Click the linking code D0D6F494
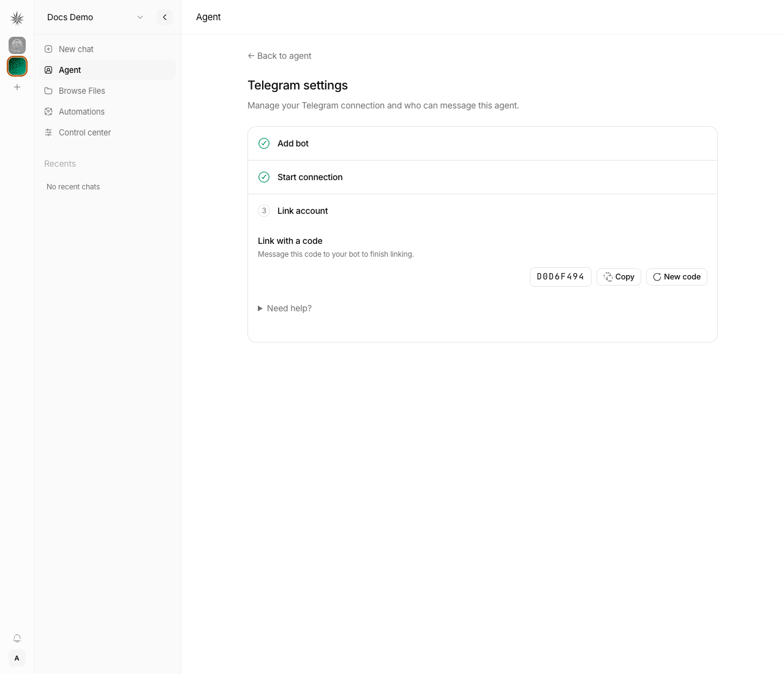The image size is (784, 674). (x=560, y=277)
